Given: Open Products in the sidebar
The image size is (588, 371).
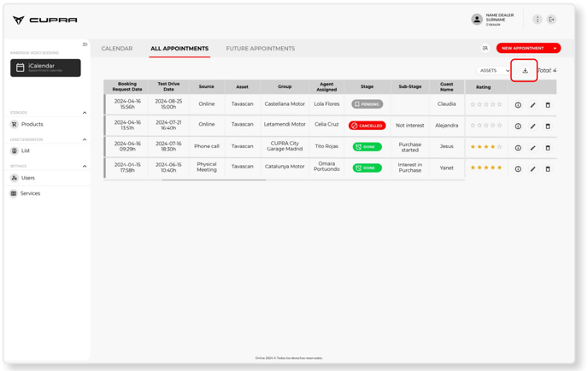Looking at the screenshot, I should coord(32,125).
